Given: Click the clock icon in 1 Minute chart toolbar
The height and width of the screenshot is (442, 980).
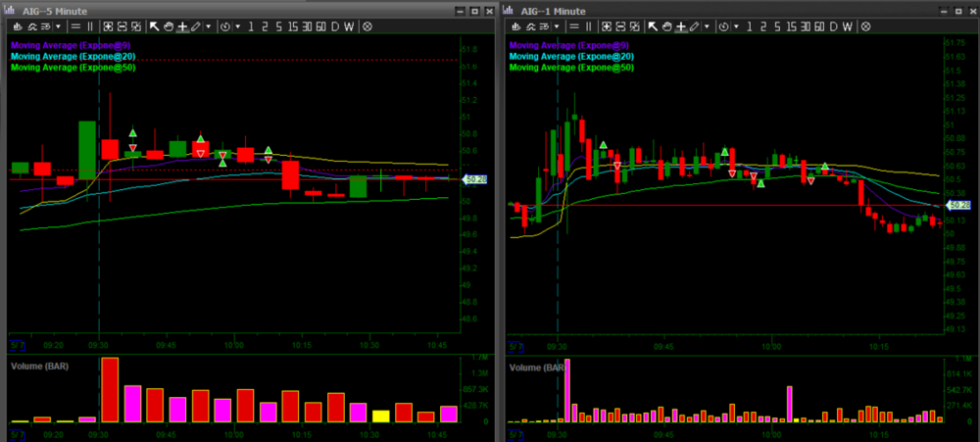Looking at the screenshot, I should coord(723,26).
